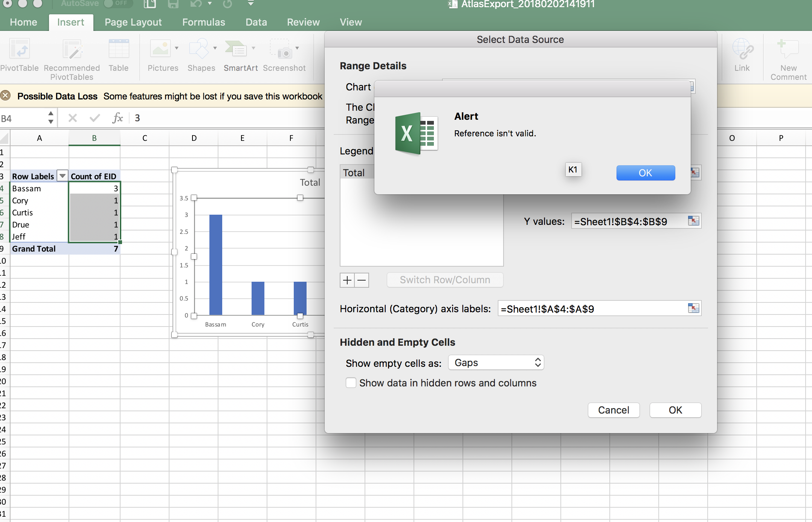Click the Switch Row/Column button
This screenshot has width=812, height=522.
[x=445, y=280]
